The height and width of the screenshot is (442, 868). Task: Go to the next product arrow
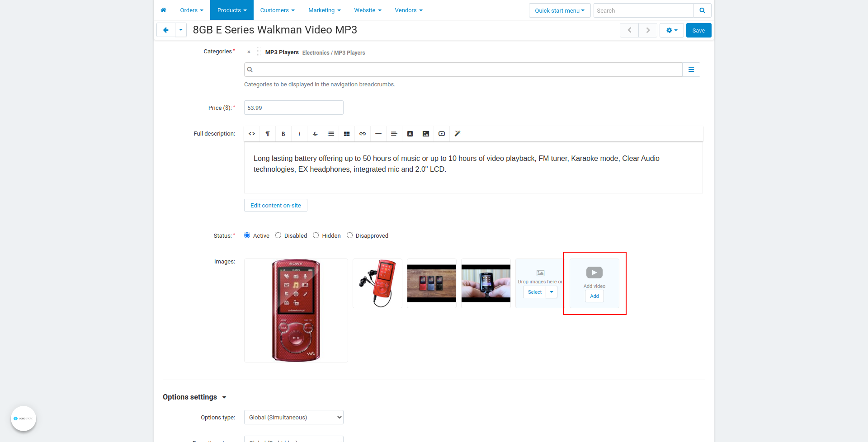pos(648,30)
